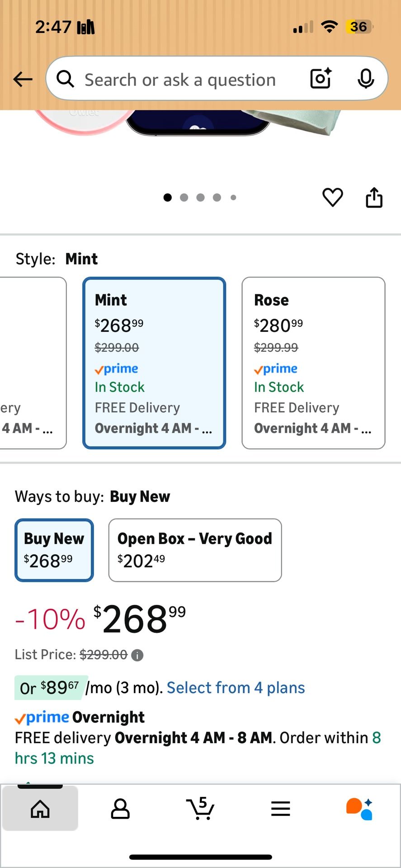Open the Home tab icon
This screenshot has width=401, height=868.
tap(40, 808)
